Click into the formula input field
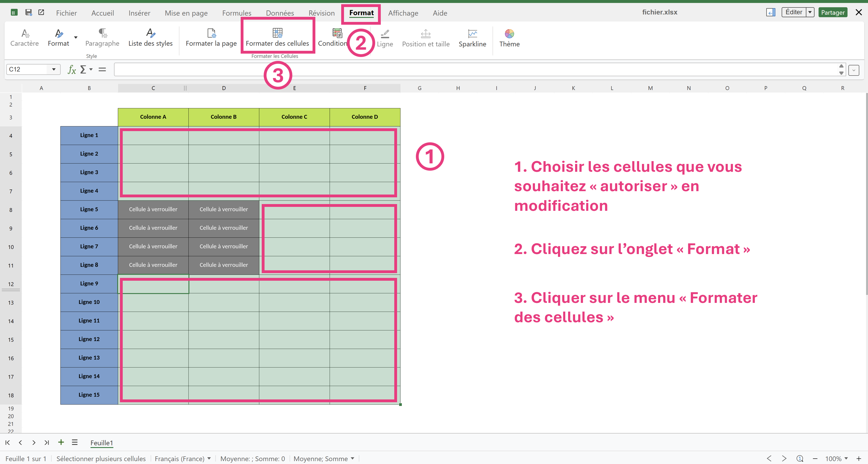This screenshot has height=464, width=868. tap(476, 69)
